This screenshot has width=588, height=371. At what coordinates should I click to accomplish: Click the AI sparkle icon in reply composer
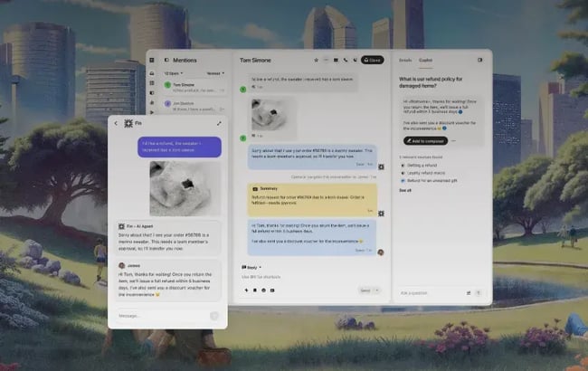pos(246,290)
